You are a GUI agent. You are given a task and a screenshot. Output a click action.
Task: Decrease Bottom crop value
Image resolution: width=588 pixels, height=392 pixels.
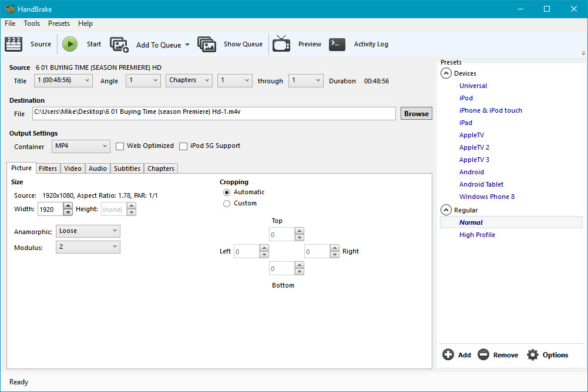pyautogui.click(x=299, y=272)
